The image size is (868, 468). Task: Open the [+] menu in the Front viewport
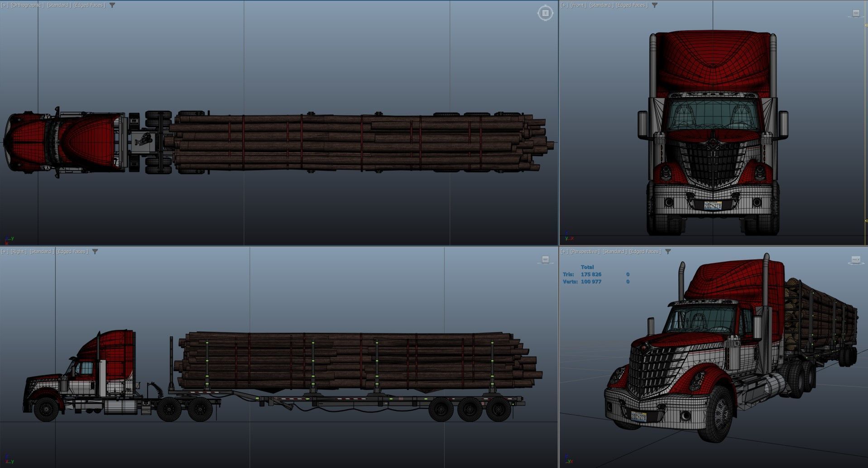click(564, 5)
